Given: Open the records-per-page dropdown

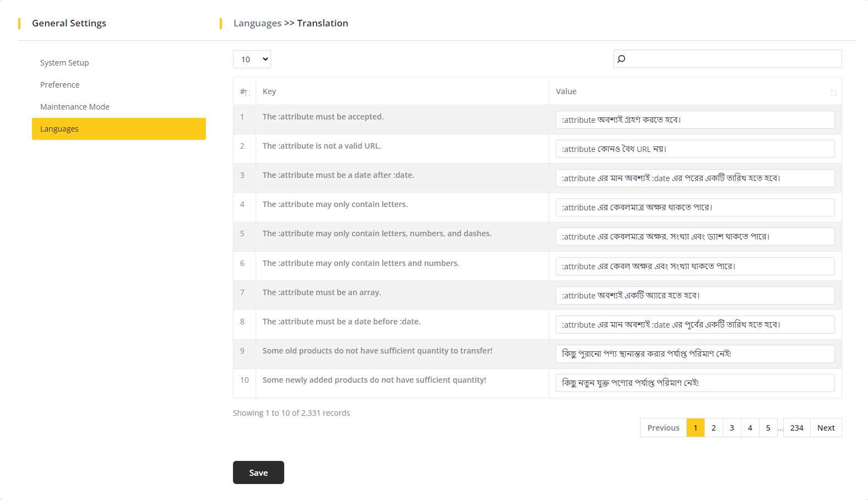Looking at the screenshot, I should [x=252, y=59].
